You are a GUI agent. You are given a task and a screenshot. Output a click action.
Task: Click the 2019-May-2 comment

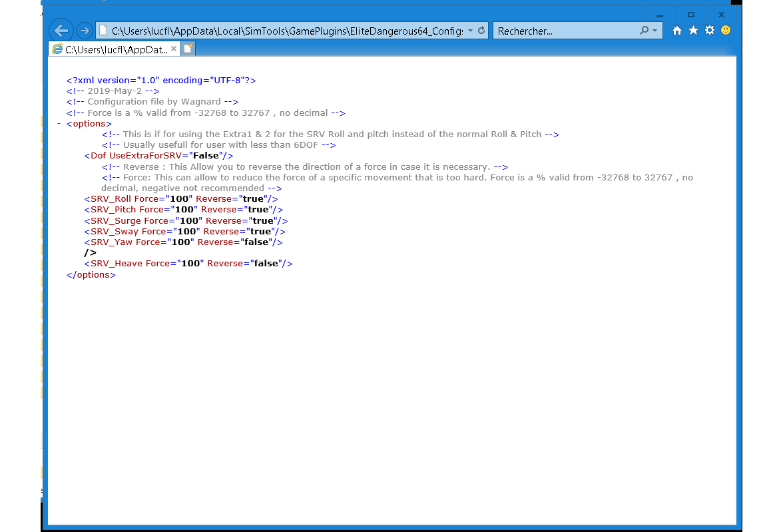pyautogui.click(x=113, y=91)
